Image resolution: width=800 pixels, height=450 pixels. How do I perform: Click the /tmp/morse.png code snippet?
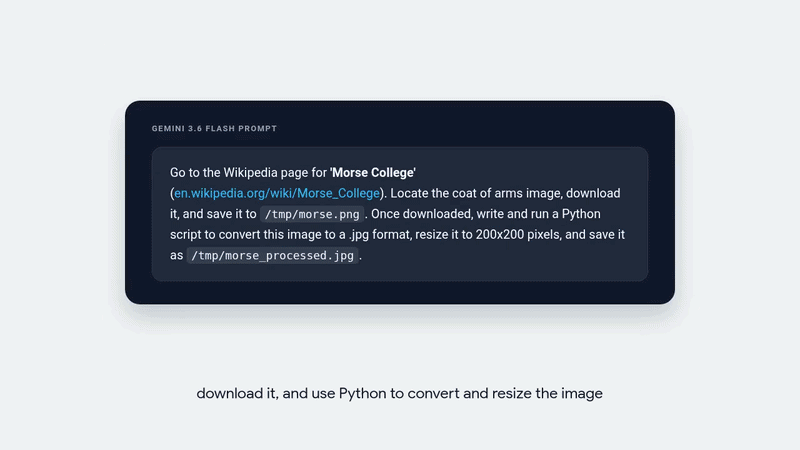pyautogui.click(x=312, y=214)
